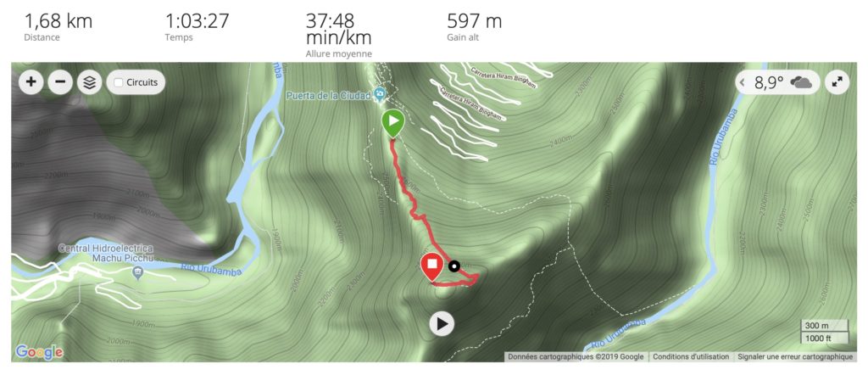Screen dimensions: 868x375
Task: Zoom out with the minus button
Action: pyautogui.click(x=60, y=82)
